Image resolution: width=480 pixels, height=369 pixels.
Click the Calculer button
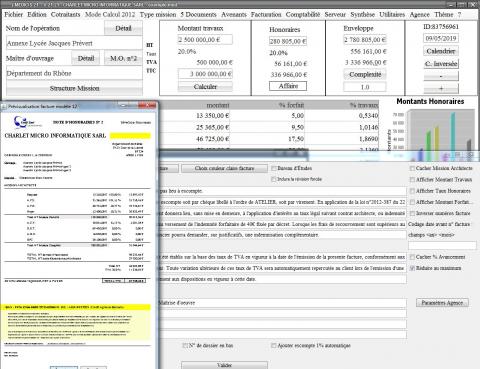click(205, 87)
